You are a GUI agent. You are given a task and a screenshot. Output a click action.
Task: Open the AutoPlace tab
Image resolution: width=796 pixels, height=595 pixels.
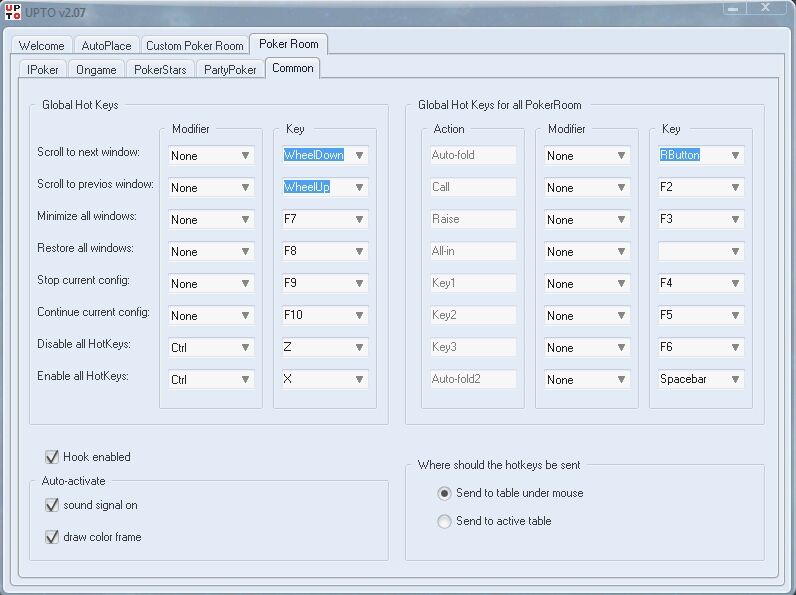pyautogui.click(x=106, y=46)
